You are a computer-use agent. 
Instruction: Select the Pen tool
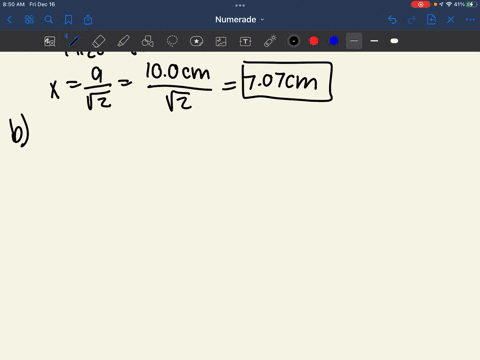pos(74,41)
